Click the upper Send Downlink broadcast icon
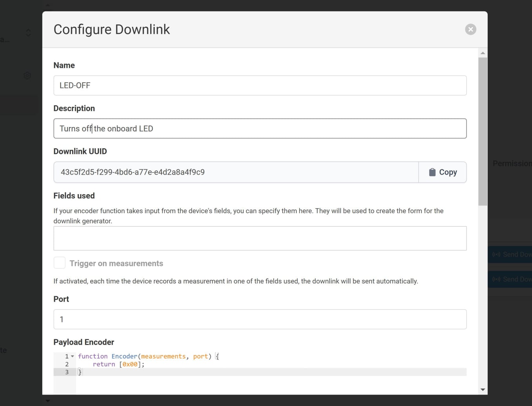The image size is (532, 406). pos(496,255)
